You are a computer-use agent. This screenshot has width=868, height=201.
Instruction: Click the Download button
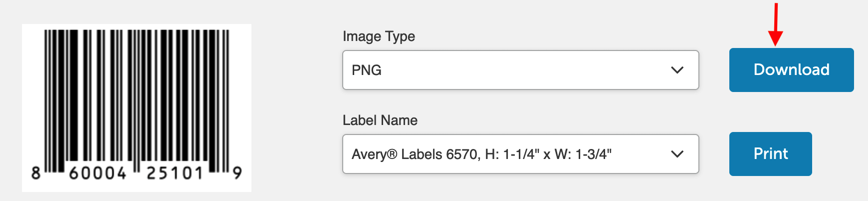click(791, 70)
